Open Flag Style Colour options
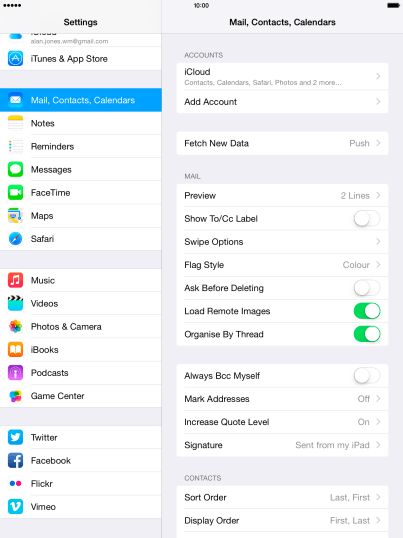The width and height of the screenshot is (403, 538). point(282,265)
